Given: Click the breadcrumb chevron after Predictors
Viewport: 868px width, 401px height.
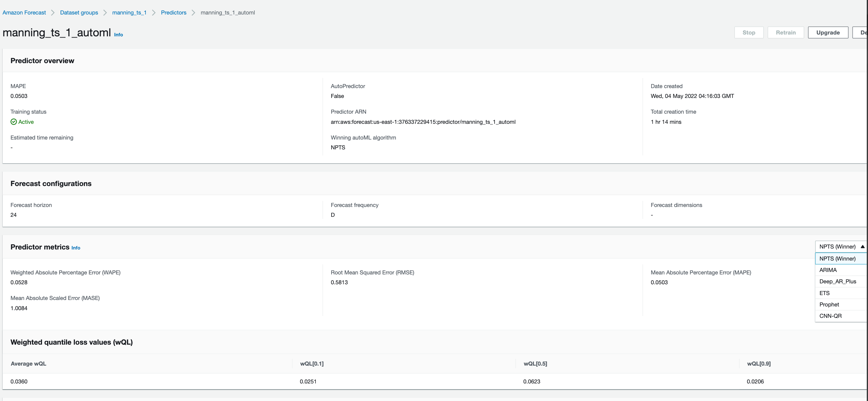Looking at the screenshot, I should point(193,13).
